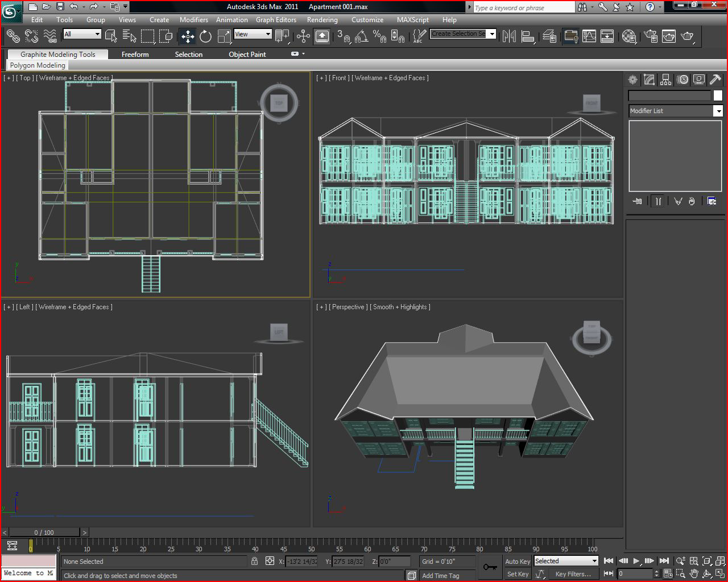Select the Orbit view tool
728x582 pixels.
click(x=707, y=574)
